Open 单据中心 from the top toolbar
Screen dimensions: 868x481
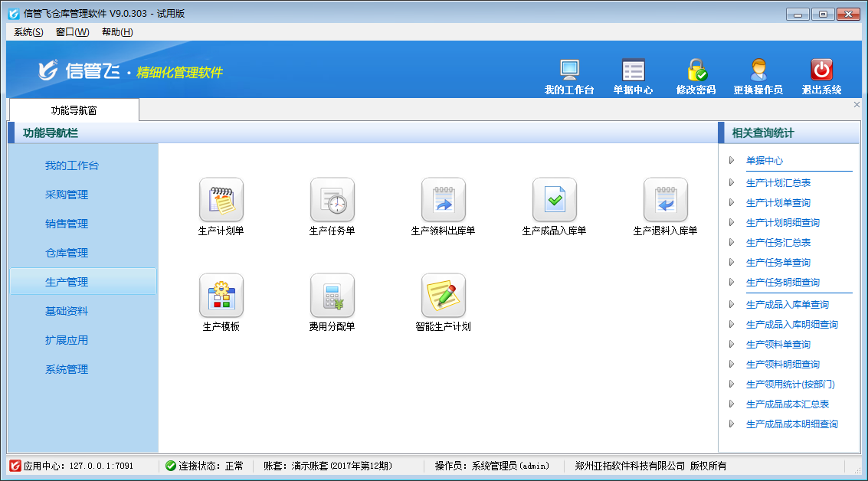click(633, 70)
